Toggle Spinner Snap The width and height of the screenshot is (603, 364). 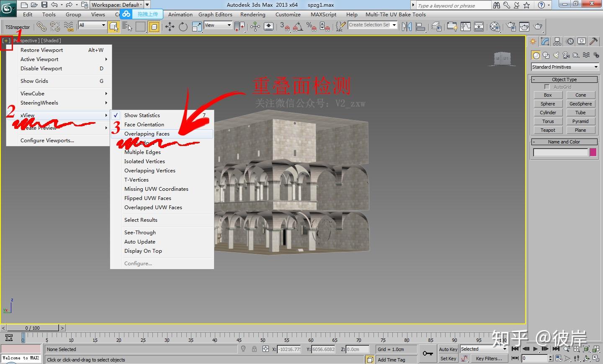[x=325, y=27]
